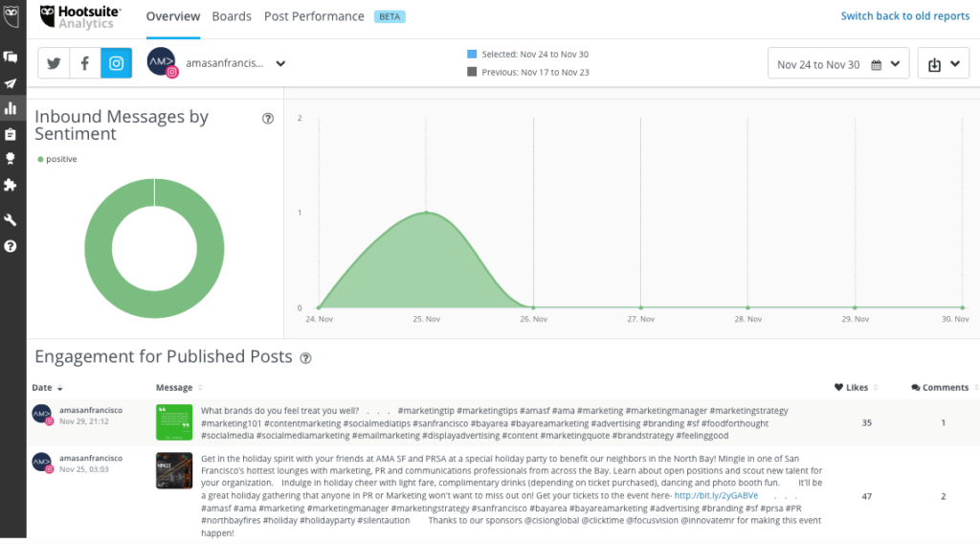Open App Directory puzzle piece icon
The image size is (980, 544).
(x=11, y=185)
